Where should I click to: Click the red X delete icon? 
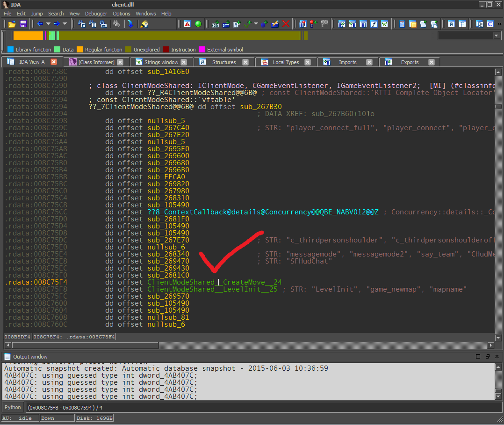tap(286, 24)
